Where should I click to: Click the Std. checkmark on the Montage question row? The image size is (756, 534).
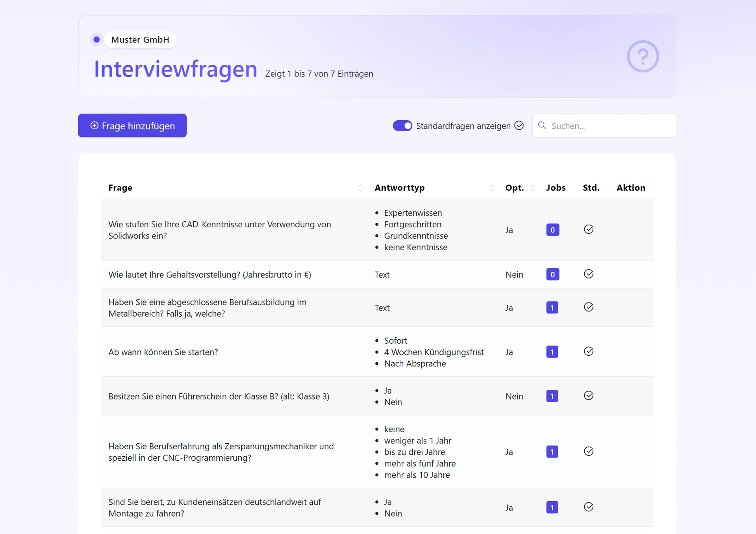[589, 507]
